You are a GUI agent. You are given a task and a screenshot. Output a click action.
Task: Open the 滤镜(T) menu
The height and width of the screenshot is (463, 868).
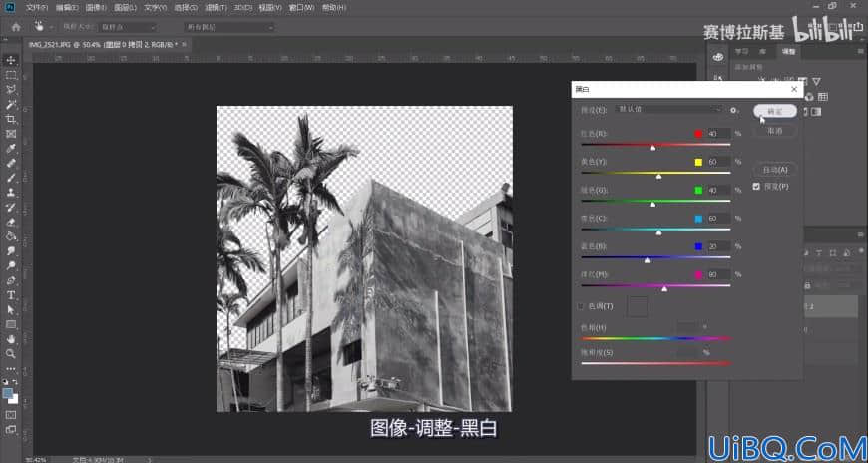pyautogui.click(x=216, y=8)
